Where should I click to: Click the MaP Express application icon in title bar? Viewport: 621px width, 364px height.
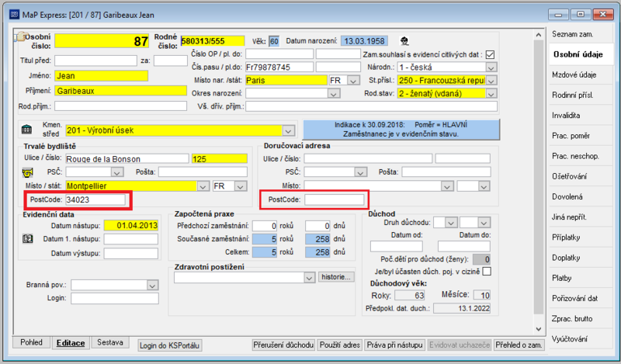[x=14, y=15]
